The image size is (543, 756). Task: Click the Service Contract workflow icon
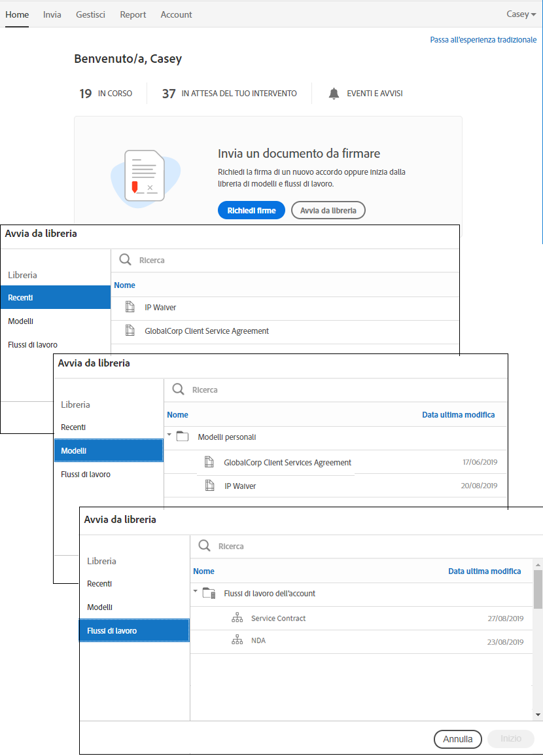pyautogui.click(x=237, y=618)
